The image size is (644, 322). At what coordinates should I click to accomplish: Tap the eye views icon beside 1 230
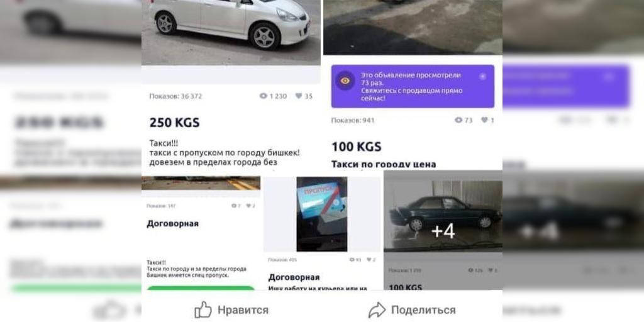pos(264,96)
